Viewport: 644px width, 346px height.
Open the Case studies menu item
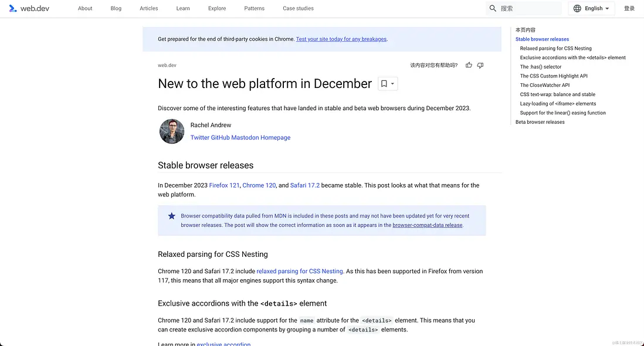pyautogui.click(x=298, y=8)
